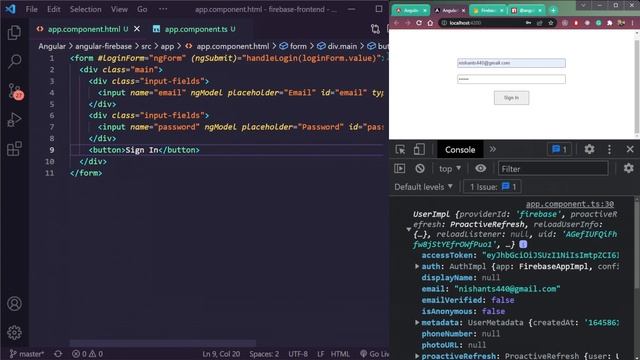Screen dimensions: 640x360
Task: Open the Chrome three-dot menu
Action: tap(632, 23)
